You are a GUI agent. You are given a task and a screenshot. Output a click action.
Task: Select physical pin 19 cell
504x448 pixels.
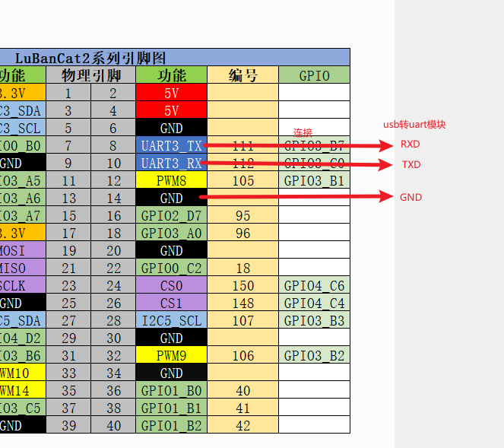point(68,250)
